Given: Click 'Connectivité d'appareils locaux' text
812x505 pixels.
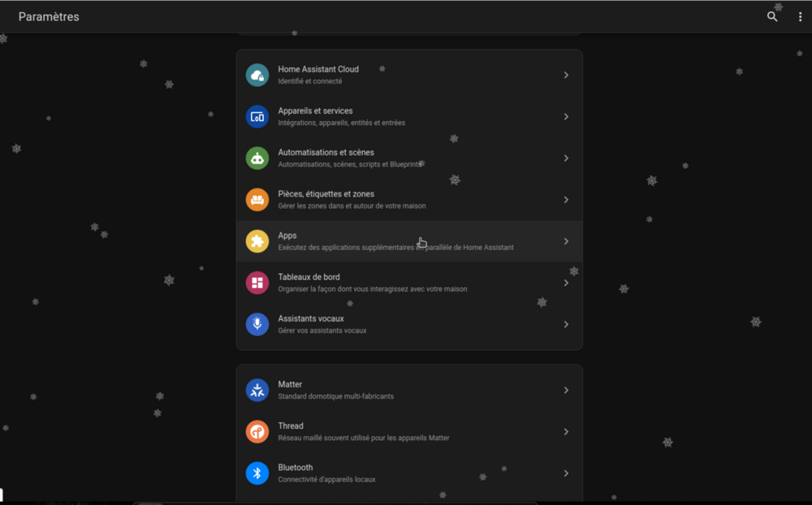Looking at the screenshot, I should pos(326,479).
